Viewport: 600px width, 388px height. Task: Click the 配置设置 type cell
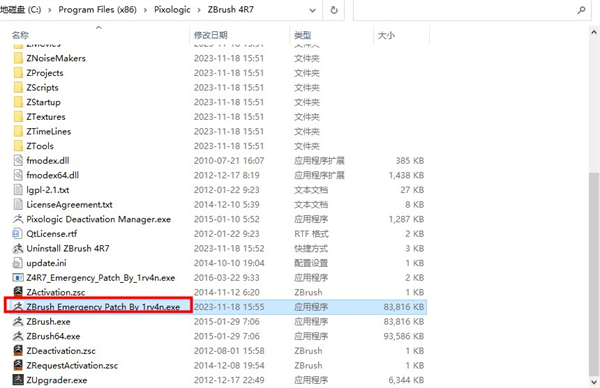[311, 263]
